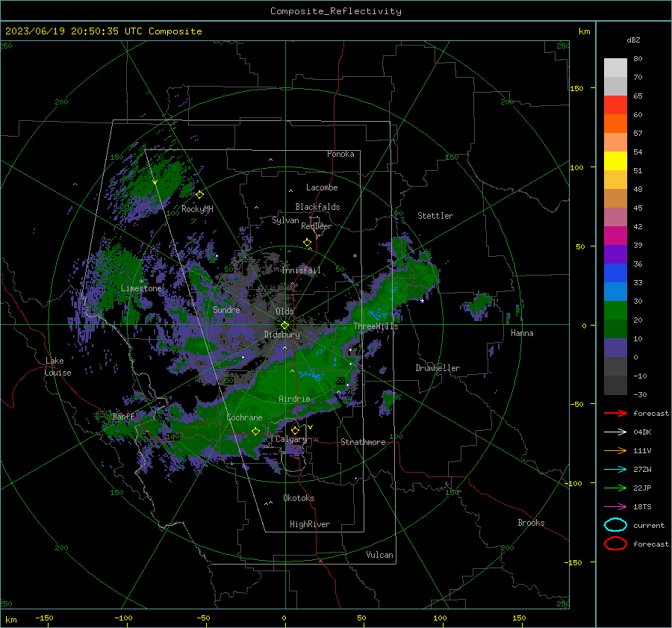Click the red forecast arrow in the legend

pos(615,413)
